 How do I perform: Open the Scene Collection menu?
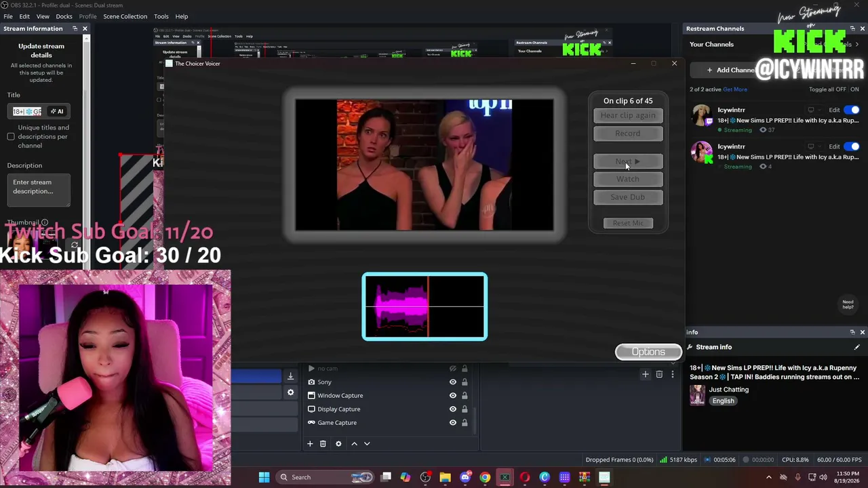click(x=125, y=16)
